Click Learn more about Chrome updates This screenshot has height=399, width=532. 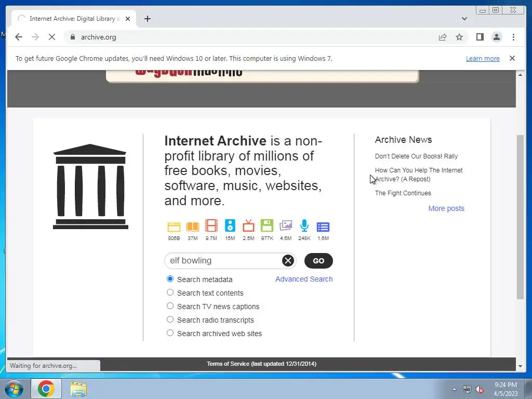tap(483, 58)
